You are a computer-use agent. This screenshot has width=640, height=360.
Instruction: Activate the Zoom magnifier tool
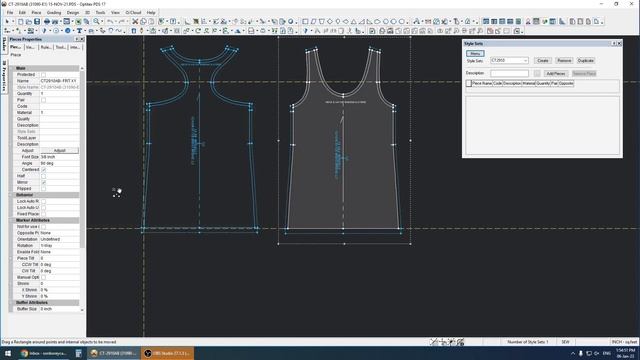[x=96, y=21]
